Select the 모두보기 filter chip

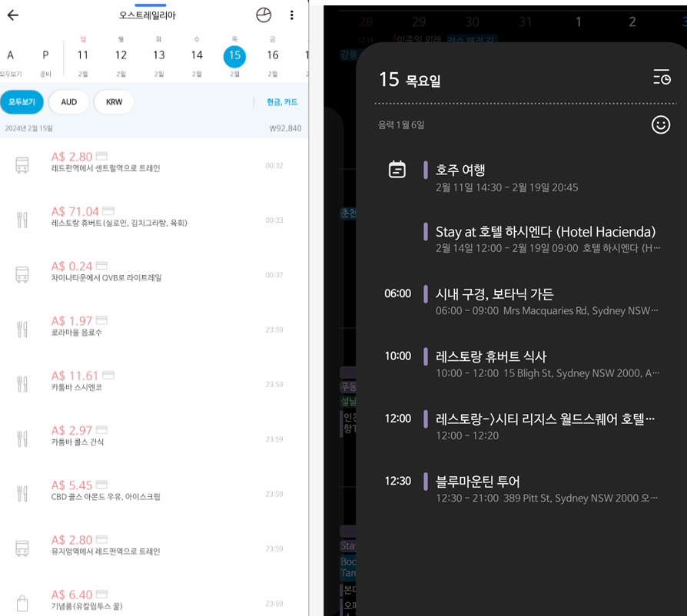pyautogui.click(x=22, y=102)
